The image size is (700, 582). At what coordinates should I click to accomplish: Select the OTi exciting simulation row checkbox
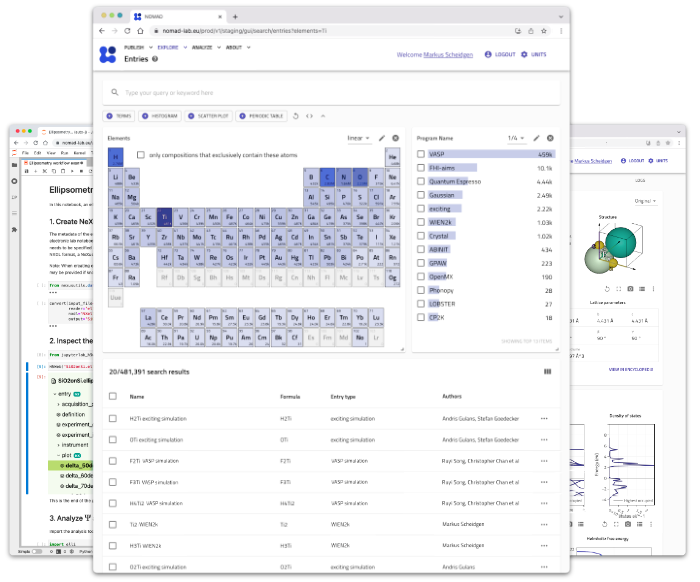113,440
